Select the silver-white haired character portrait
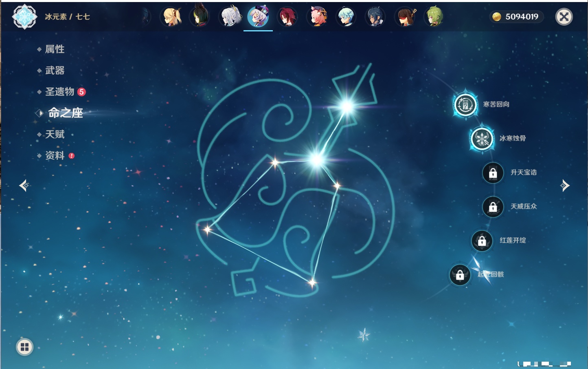The height and width of the screenshot is (369, 588). pos(230,17)
